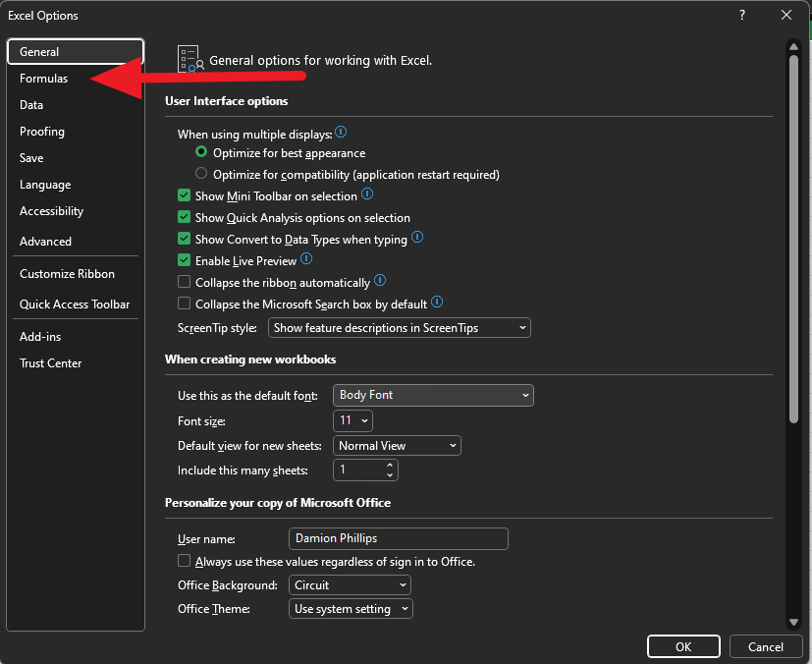Open info tip beside Enable Live Preview
This screenshot has height=664, width=812.
click(306, 258)
